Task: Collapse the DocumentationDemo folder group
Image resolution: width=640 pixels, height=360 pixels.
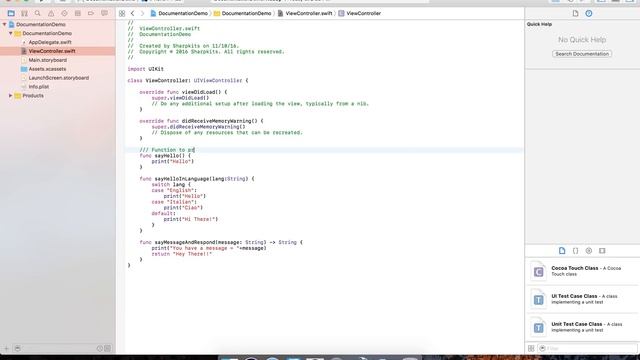Action: 11,33
